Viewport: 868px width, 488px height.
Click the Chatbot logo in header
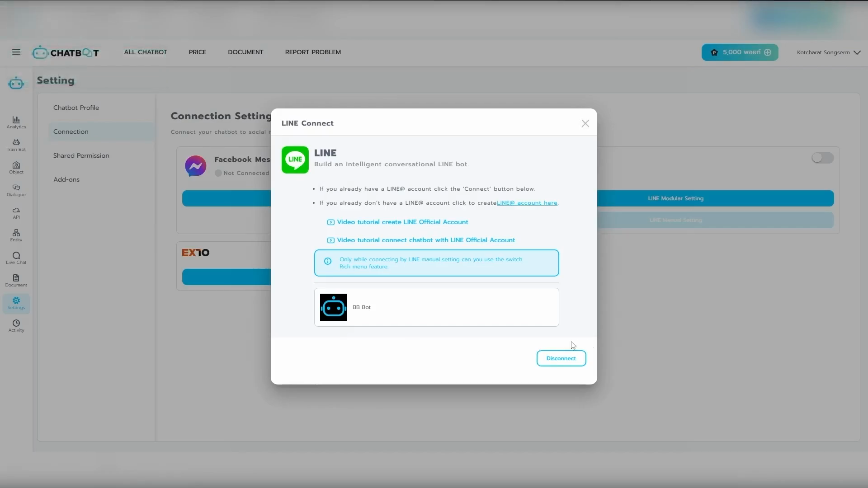[x=66, y=52]
